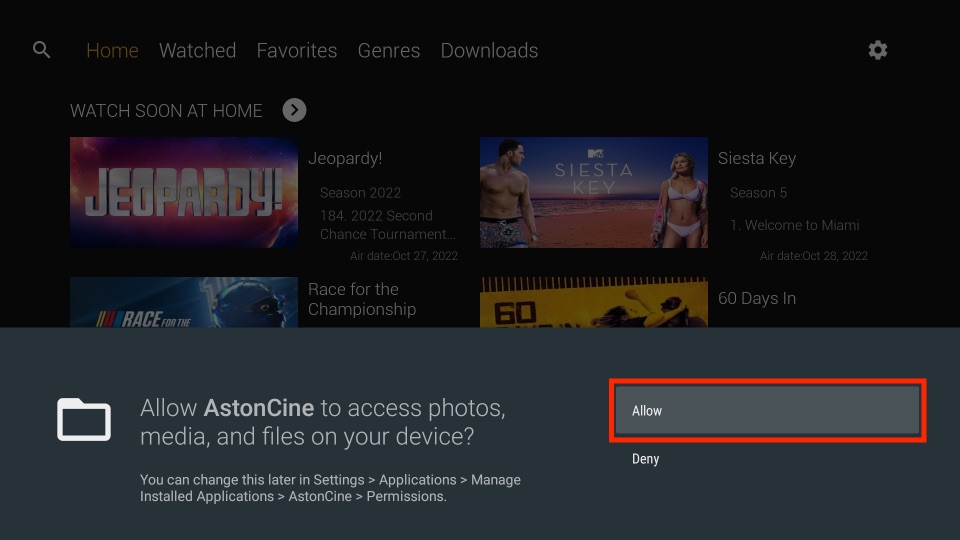Viewport: 960px width, 540px height.
Task: Allow AstonCine file access
Action: pos(767,410)
